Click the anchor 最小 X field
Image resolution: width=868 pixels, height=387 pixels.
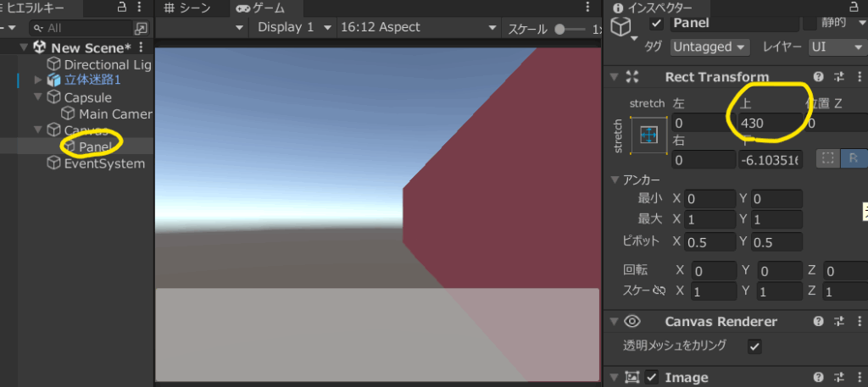tap(710, 199)
